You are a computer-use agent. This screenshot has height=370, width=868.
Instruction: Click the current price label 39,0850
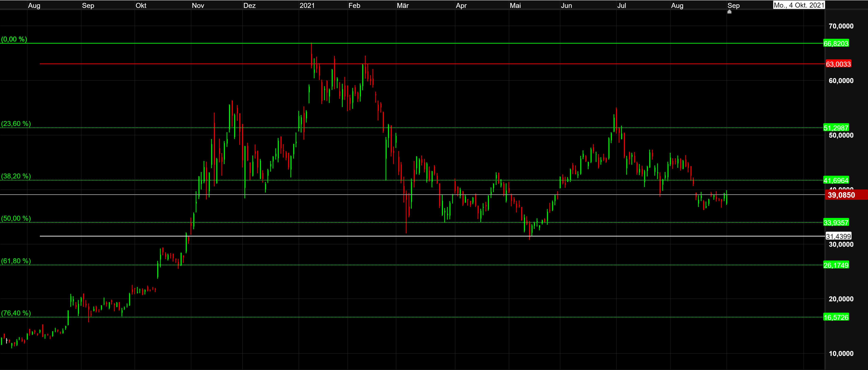click(x=841, y=195)
